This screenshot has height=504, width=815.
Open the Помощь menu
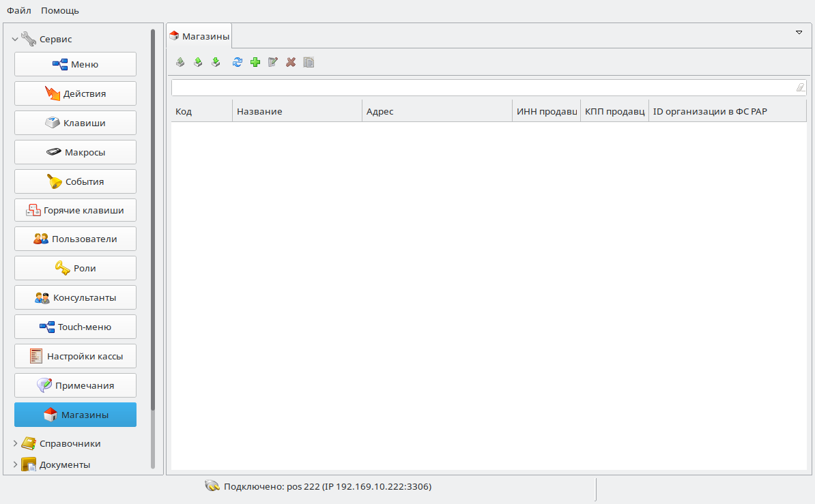(60, 10)
